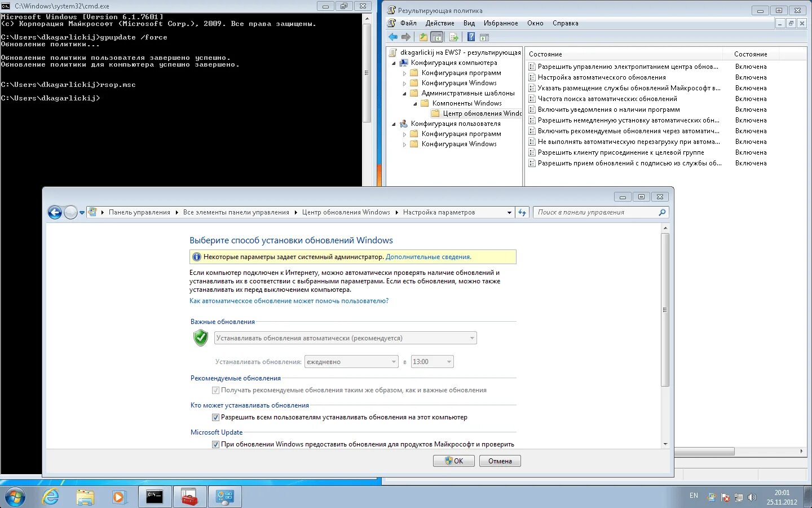Open the Избранное menu
812x508 pixels.
coord(501,23)
